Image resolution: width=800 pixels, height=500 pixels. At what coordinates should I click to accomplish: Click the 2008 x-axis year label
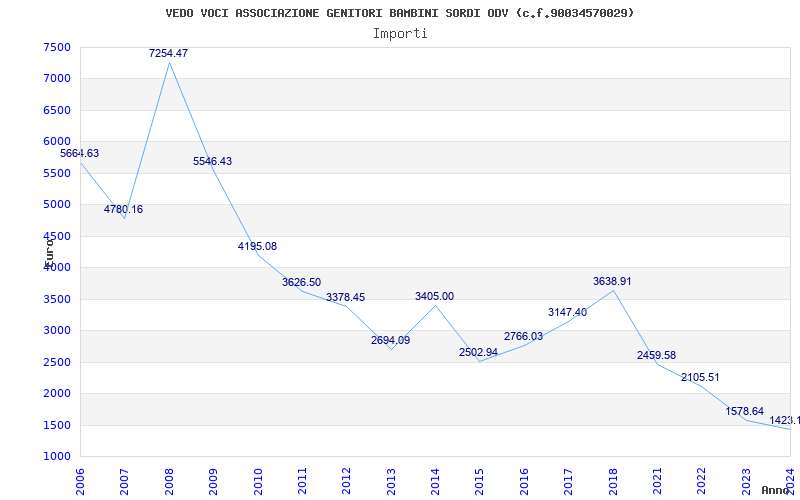click(x=169, y=481)
